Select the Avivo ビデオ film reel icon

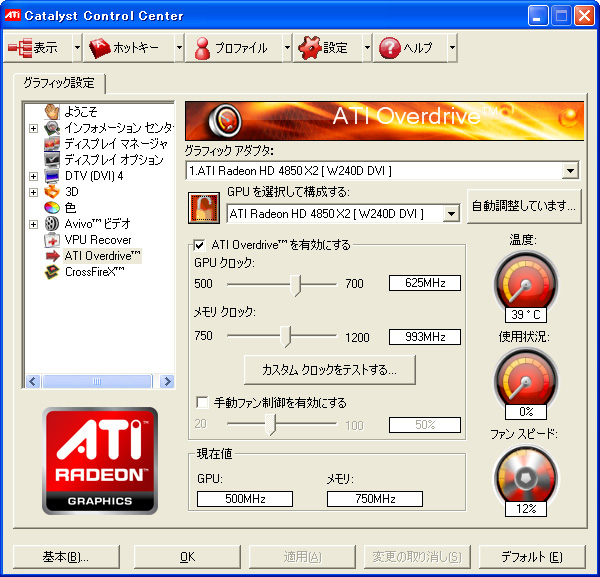point(52,223)
